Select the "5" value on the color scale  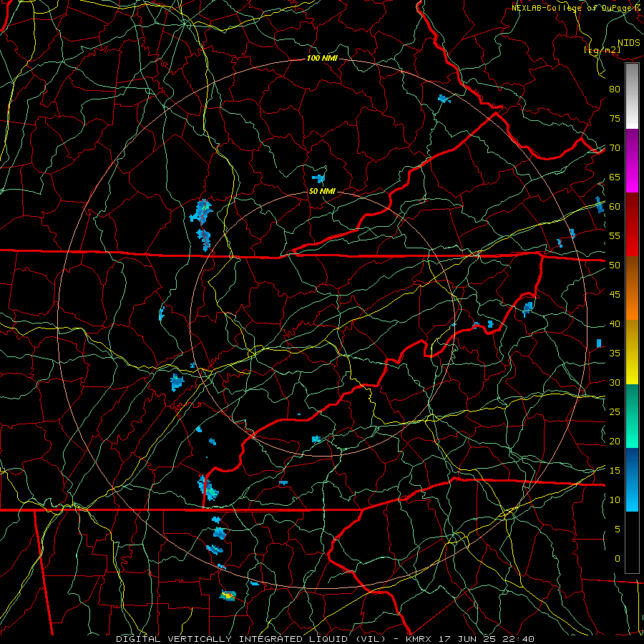coord(618,530)
